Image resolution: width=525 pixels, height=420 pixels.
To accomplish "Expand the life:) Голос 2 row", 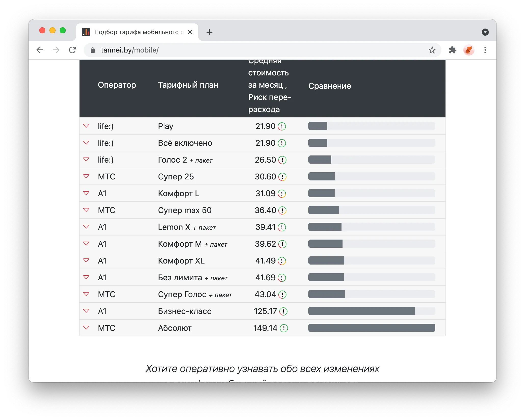I will (x=86, y=160).
